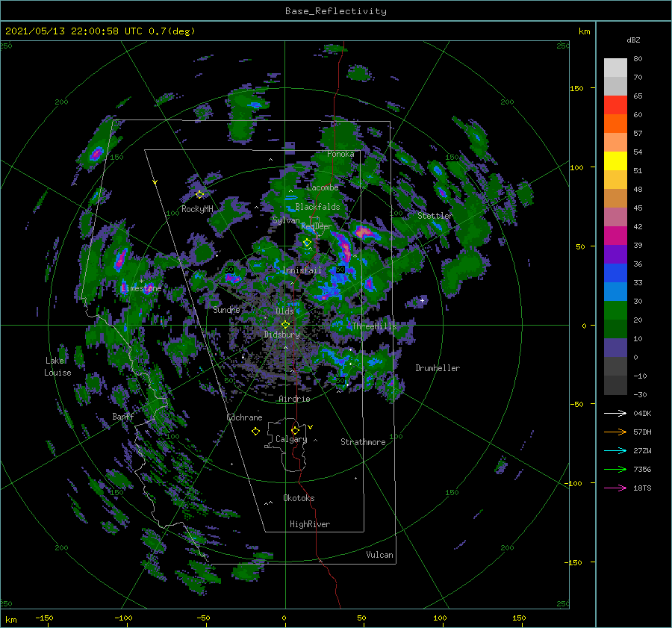Select the yellow diamond marker below RedDeer
672x628 pixels.
click(308, 243)
